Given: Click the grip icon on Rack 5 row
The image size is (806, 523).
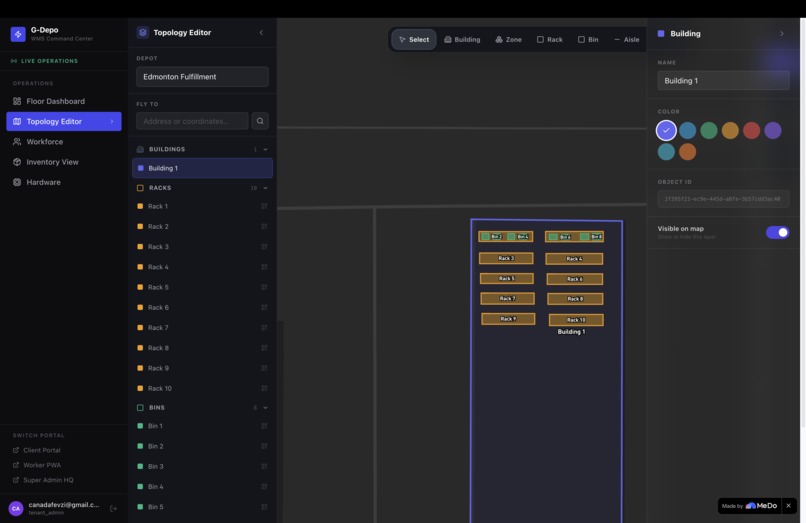Looking at the screenshot, I should coord(264,287).
